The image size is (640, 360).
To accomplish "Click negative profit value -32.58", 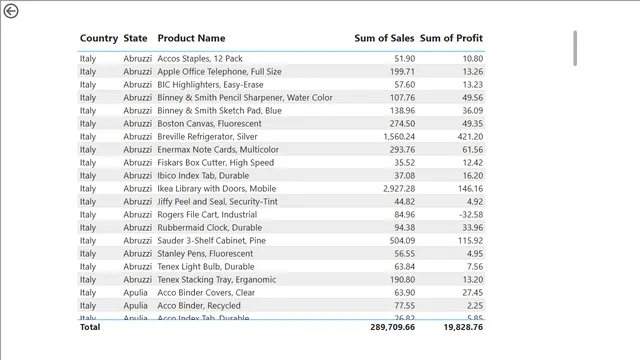I will click(x=471, y=215).
